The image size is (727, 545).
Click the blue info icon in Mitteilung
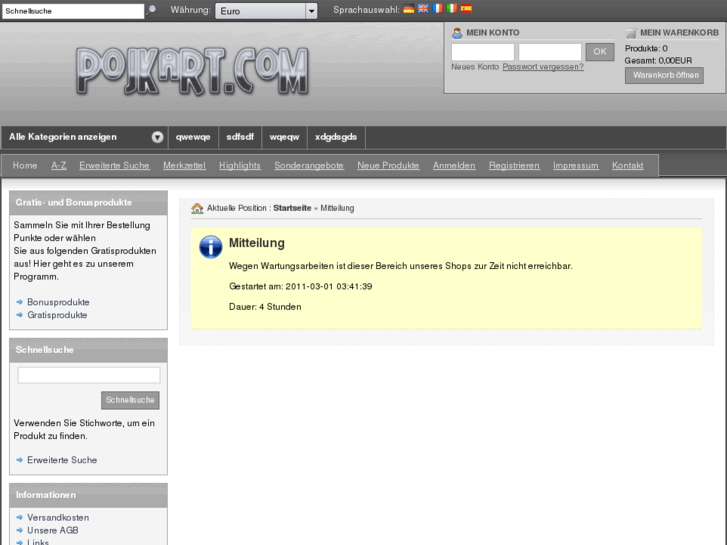pyautogui.click(x=210, y=247)
